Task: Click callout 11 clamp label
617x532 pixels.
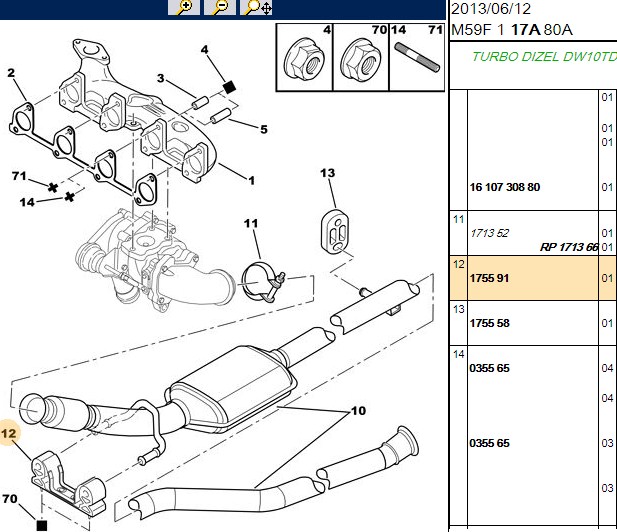Action: tap(251, 224)
